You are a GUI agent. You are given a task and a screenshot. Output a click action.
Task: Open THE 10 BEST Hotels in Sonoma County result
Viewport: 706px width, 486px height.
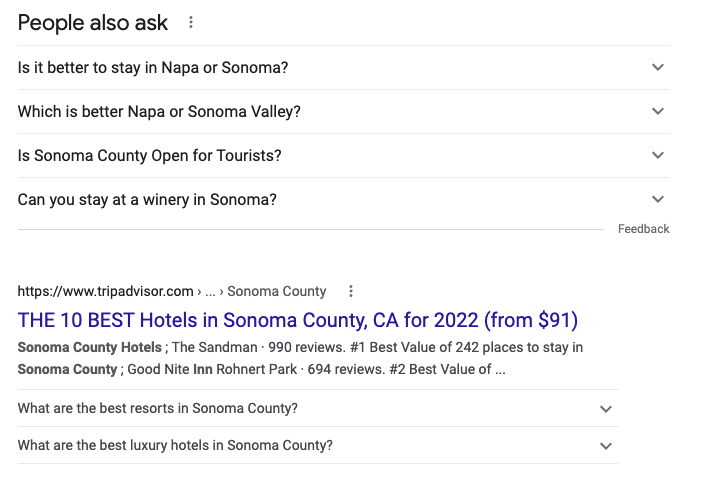(298, 321)
